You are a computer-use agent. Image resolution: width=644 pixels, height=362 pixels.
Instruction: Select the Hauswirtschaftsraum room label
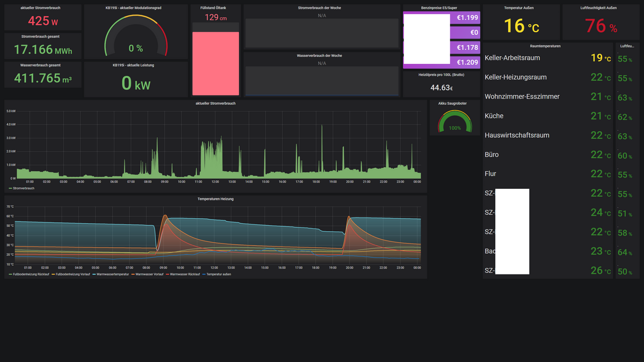click(517, 135)
